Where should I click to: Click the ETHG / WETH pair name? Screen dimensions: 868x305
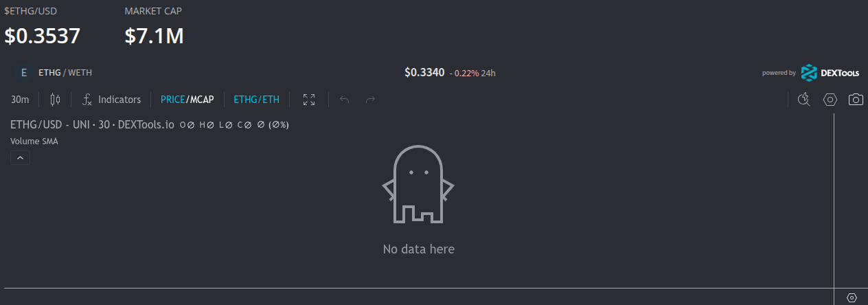pos(65,72)
